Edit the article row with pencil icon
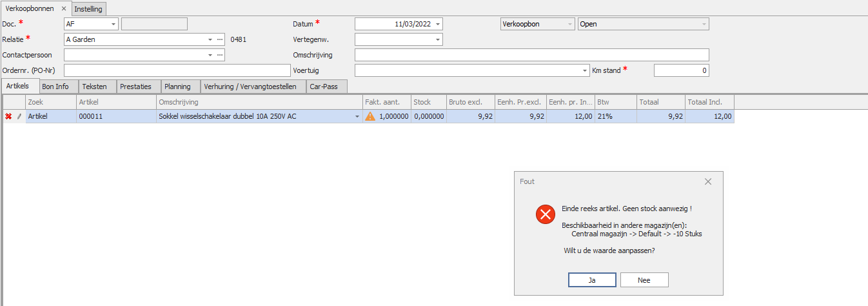 point(19,117)
